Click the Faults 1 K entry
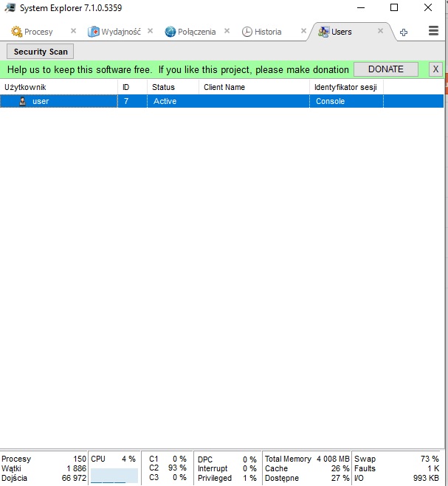The image size is (448, 486). (x=396, y=468)
